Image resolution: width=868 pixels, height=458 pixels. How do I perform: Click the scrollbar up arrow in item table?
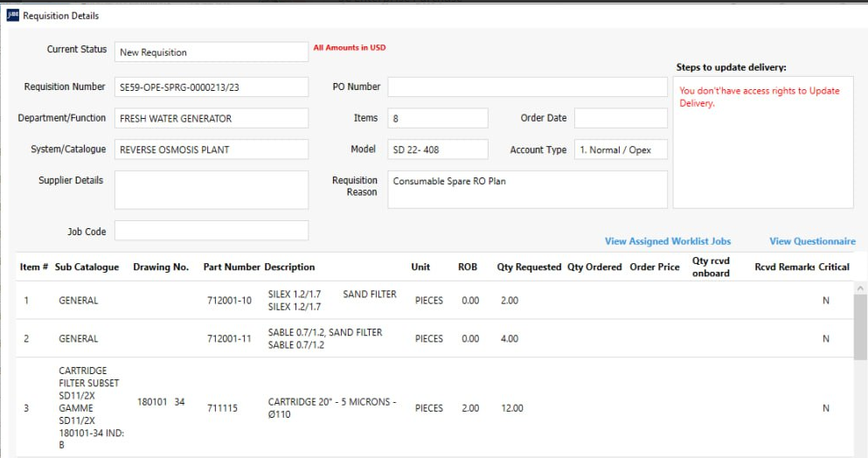pos(860,288)
